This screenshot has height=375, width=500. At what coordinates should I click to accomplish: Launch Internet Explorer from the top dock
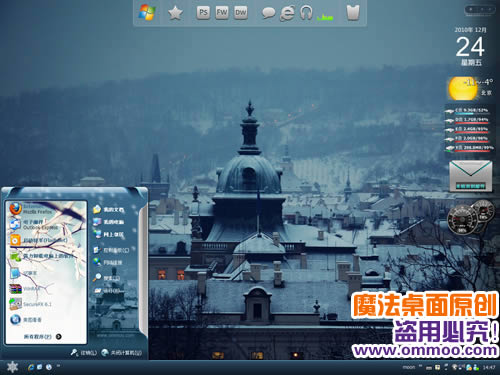tap(287, 13)
